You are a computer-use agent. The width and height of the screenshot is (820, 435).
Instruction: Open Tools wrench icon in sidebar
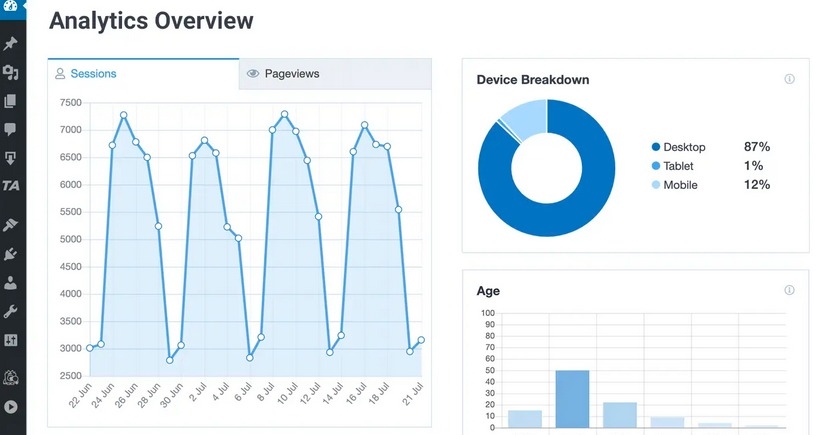tap(11, 311)
